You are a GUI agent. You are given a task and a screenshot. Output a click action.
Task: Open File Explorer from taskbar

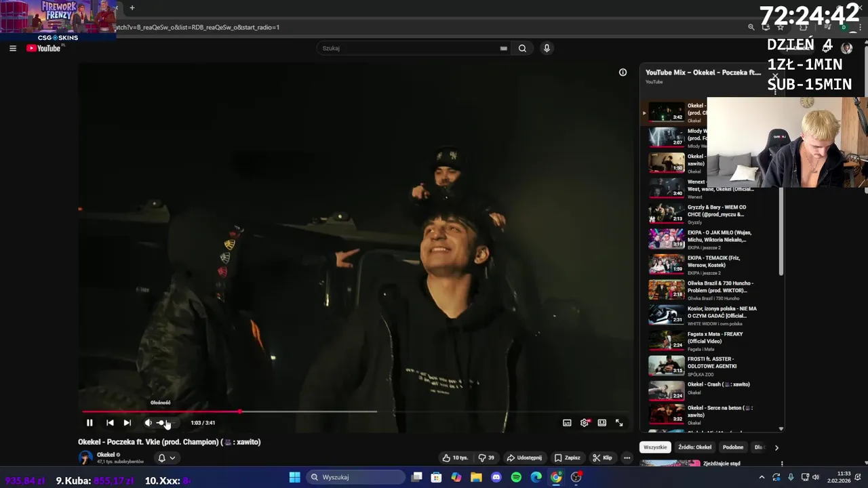pyautogui.click(x=476, y=477)
